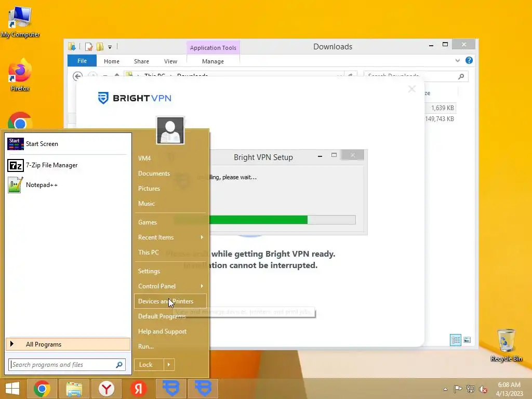Switch to the second Bright VPN taskbar icon
The height and width of the screenshot is (399, 532).
(203, 389)
